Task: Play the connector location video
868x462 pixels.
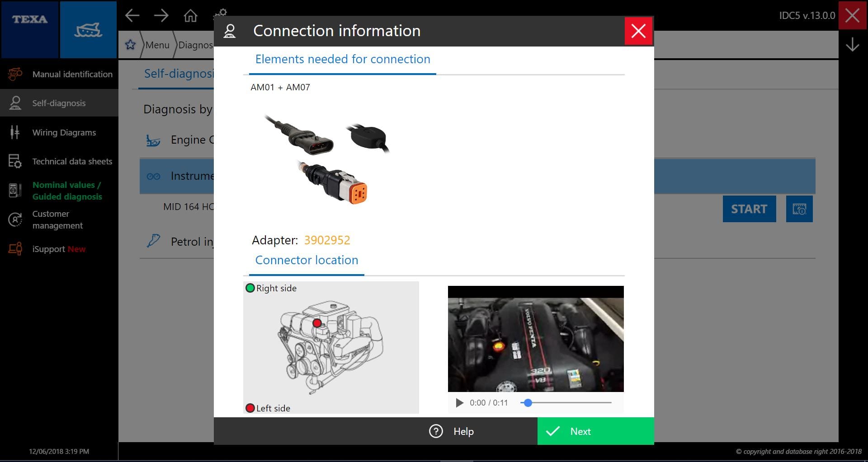Action: point(459,402)
